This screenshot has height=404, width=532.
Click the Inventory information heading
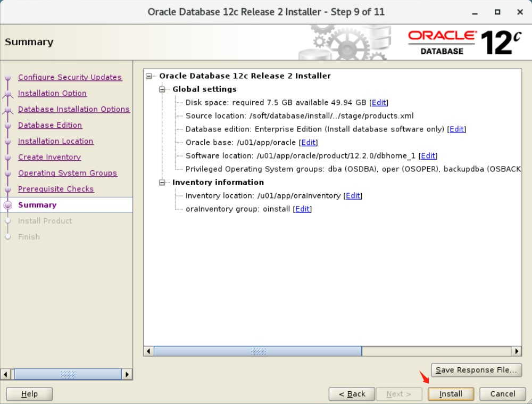(x=218, y=183)
